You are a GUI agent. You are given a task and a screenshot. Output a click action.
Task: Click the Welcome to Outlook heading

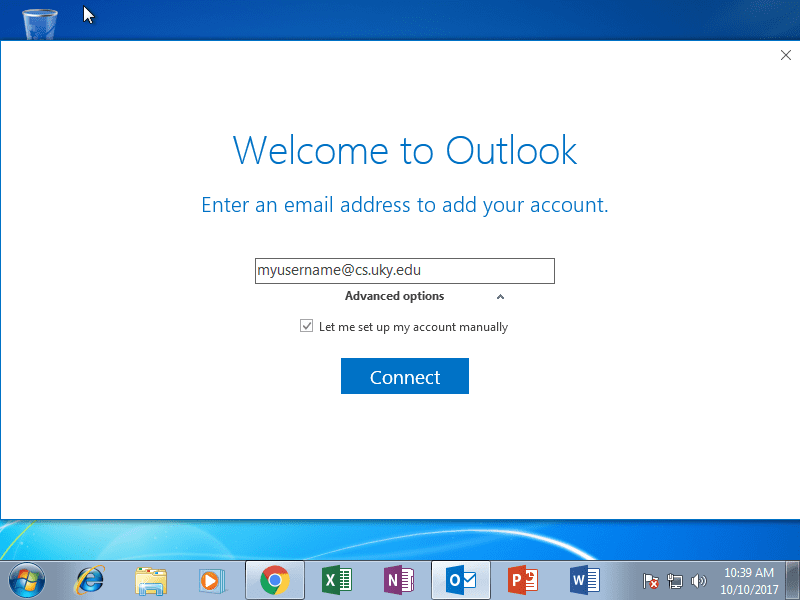click(x=405, y=151)
